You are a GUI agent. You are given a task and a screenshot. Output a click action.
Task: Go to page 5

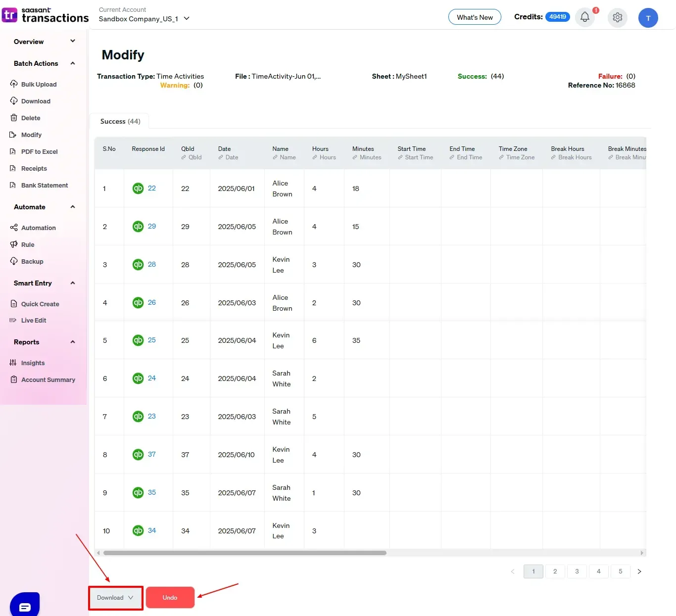tap(621, 571)
